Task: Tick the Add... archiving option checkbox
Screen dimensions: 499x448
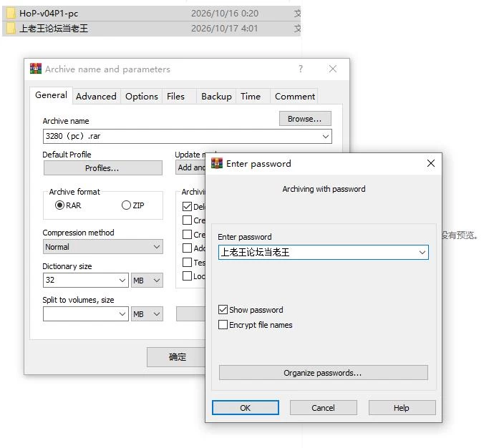Action: [x=187, y=248]
